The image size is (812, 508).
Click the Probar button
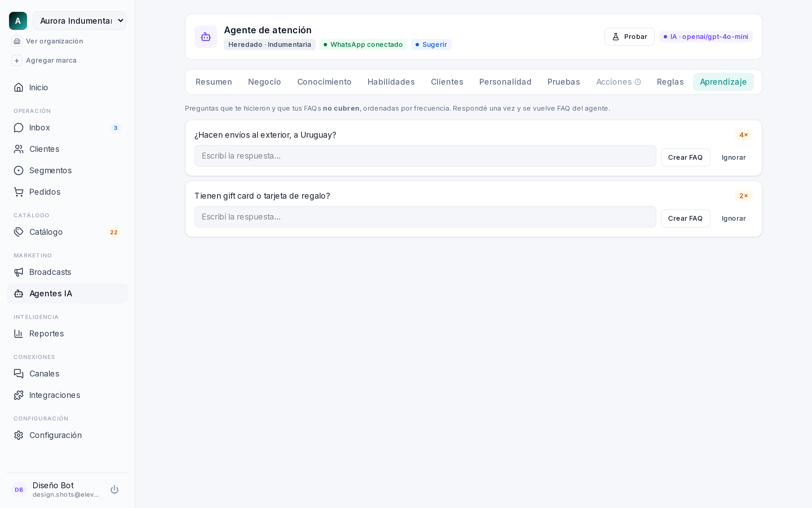pyautogui.click(x=630, y=37)
